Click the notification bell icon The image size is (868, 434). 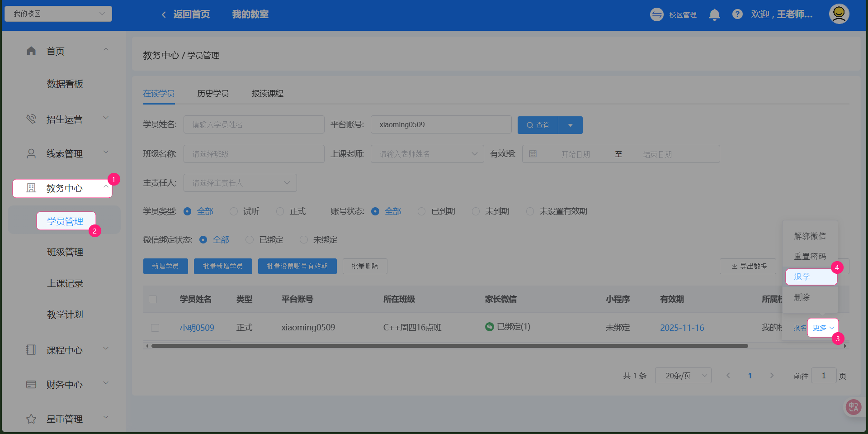714,14
